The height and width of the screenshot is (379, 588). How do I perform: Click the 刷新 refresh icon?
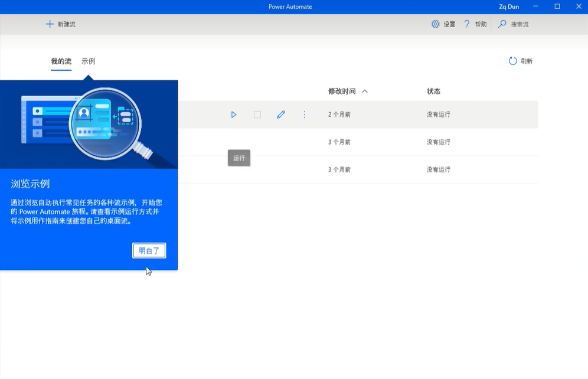tap(512, 61)
